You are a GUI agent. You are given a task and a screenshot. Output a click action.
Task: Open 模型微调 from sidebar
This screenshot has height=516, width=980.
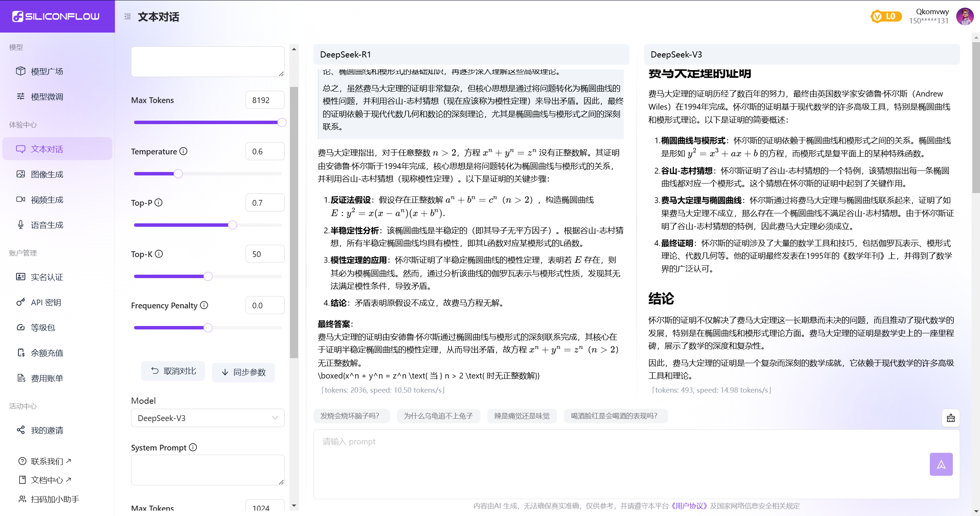tap(57, 97)
